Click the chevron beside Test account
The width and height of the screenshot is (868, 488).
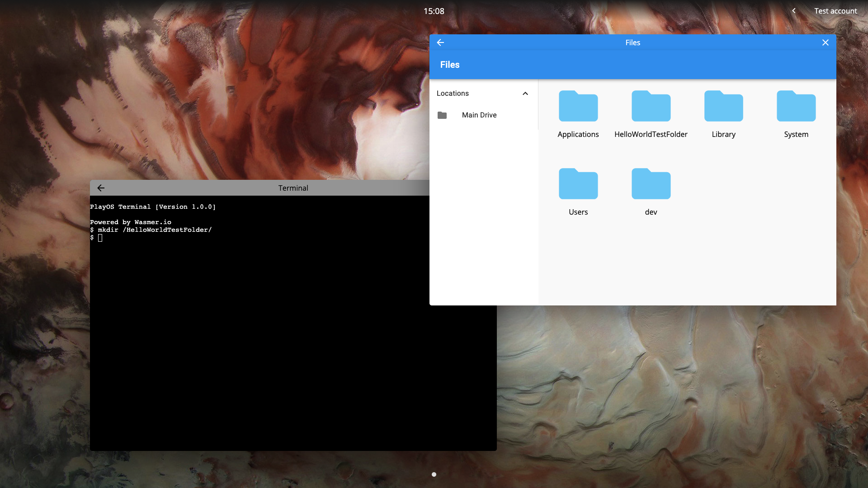coord(793,11)
